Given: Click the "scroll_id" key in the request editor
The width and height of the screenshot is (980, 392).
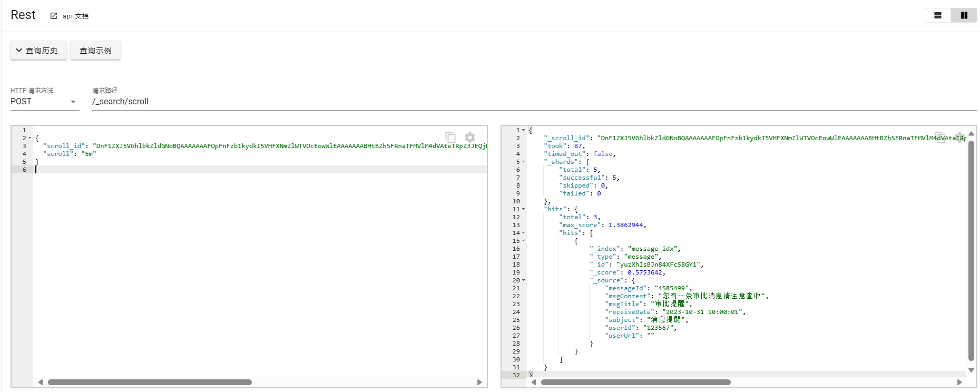Looking at the screenshot, I should click(64, 146).
